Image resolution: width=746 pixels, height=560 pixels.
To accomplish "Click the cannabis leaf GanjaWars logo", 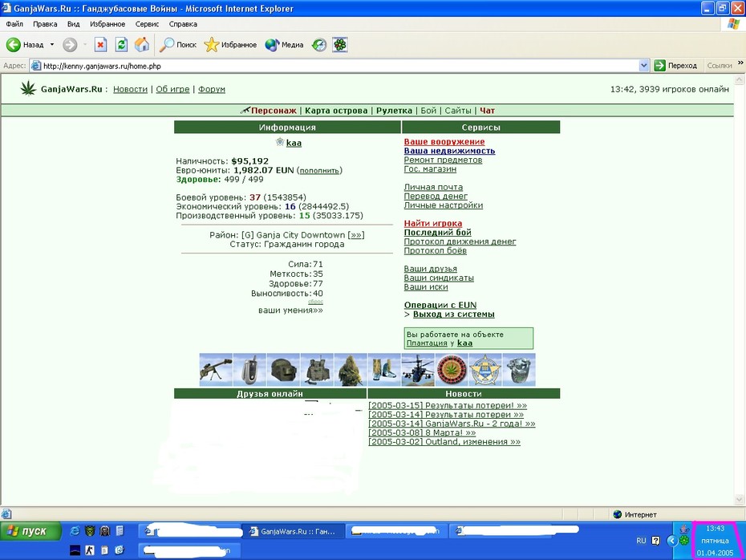I will [x=28, y=88].
